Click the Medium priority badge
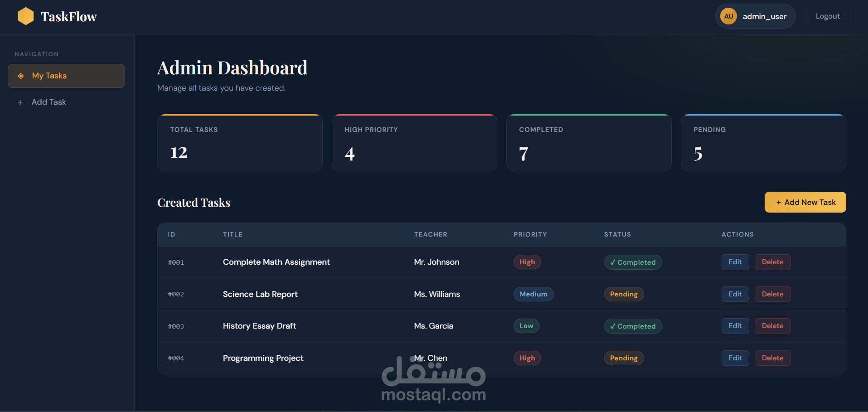This screenshot has height=412, width=868. tap(533, 294)
